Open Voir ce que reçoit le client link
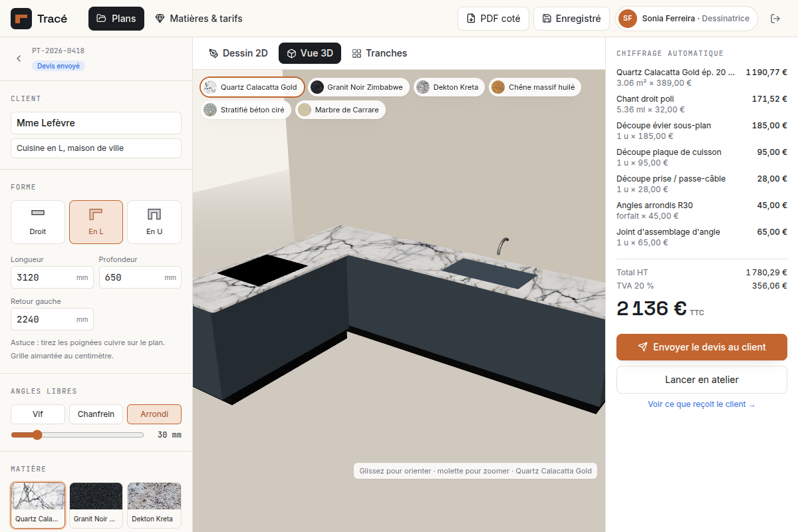The image size is (798, 532). (x=702, y=404)
